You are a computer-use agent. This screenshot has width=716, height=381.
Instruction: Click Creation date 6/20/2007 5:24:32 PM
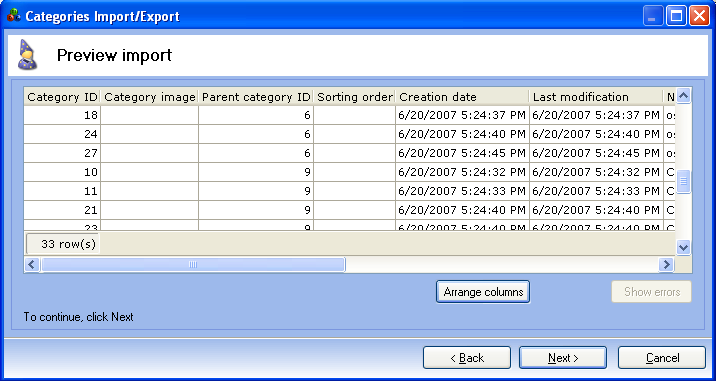463,173
